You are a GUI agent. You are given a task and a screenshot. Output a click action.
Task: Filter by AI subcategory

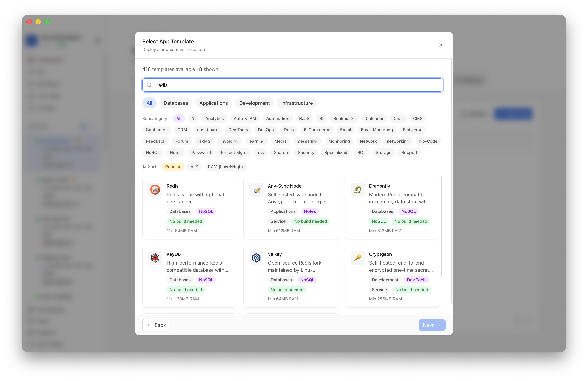193,118
